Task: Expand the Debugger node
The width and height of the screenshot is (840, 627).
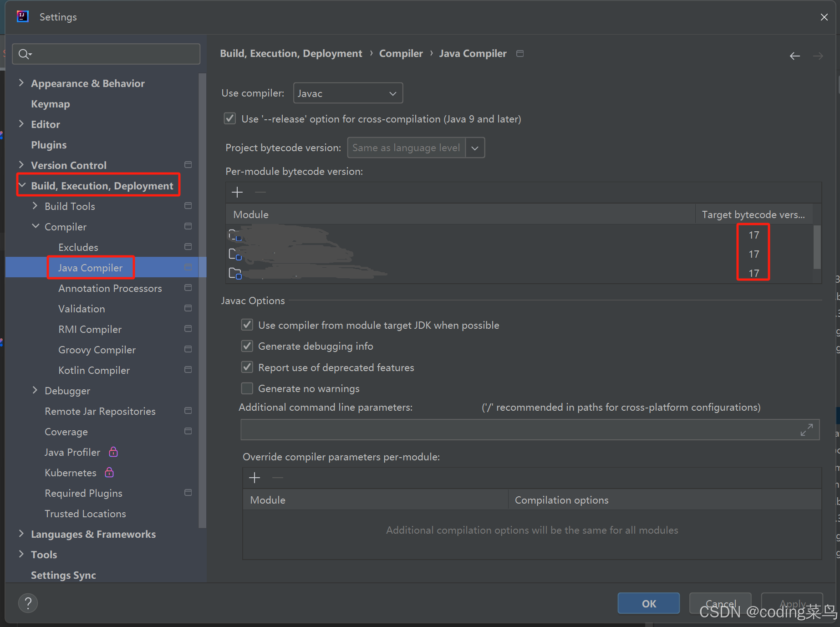Action: click(35, 390)
